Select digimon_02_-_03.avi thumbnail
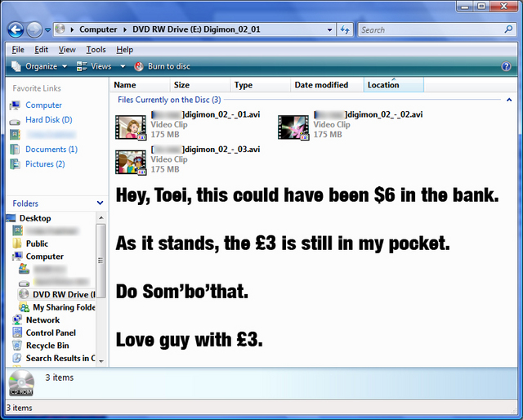This screenshot has height=420, width=523. coord(131,162)
